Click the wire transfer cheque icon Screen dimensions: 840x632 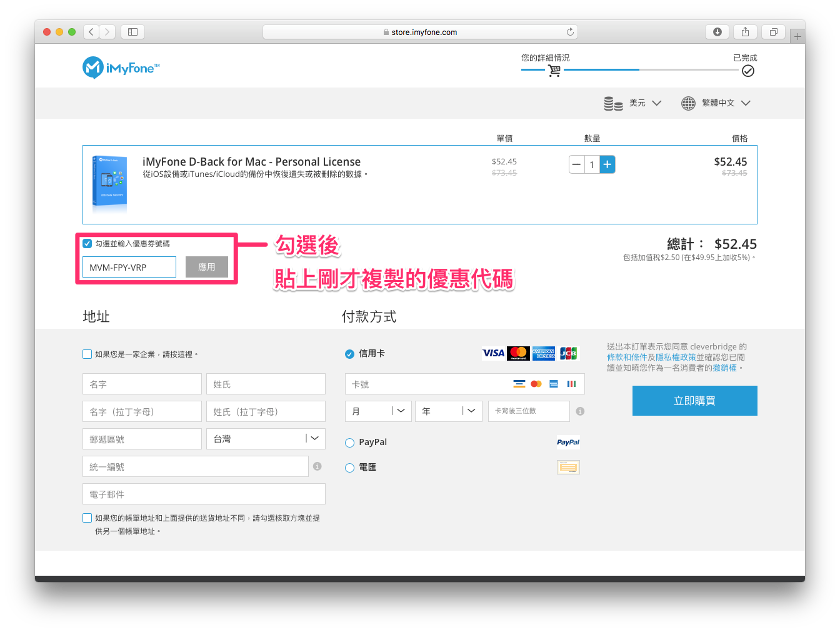coord(568,467)
